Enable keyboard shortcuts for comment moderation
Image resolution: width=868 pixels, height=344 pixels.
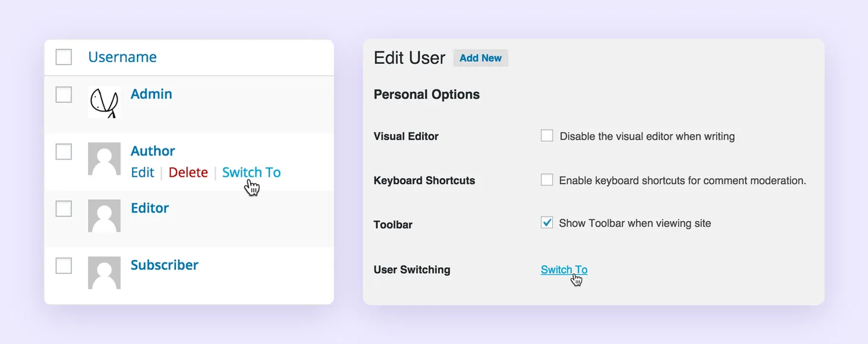pyautogui.click(x=547, y=180)
